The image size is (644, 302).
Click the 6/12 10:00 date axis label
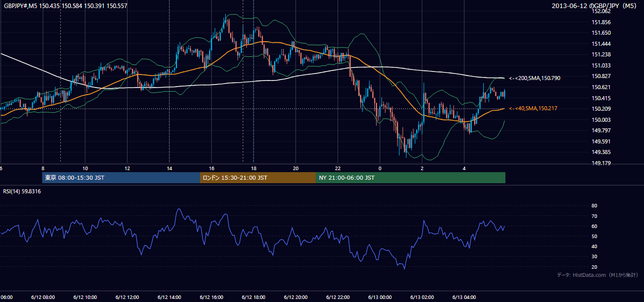85,297
